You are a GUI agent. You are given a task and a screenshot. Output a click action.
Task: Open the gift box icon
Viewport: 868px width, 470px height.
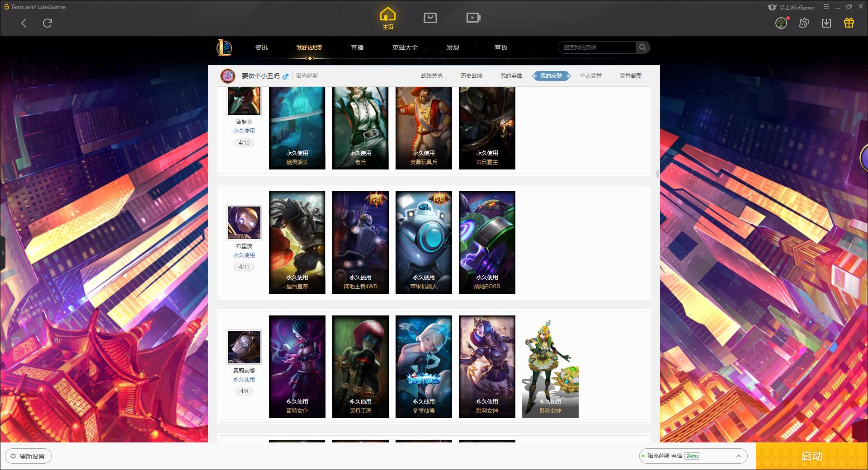(849, 23)
